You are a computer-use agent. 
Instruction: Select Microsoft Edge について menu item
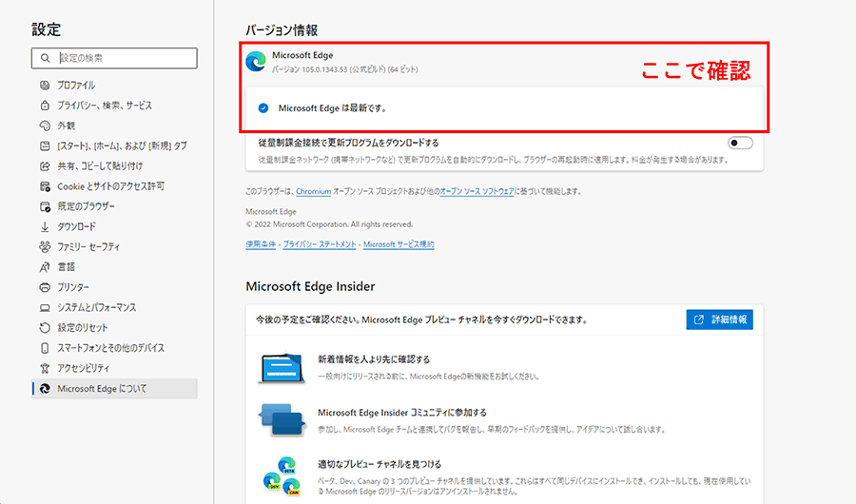115,388
